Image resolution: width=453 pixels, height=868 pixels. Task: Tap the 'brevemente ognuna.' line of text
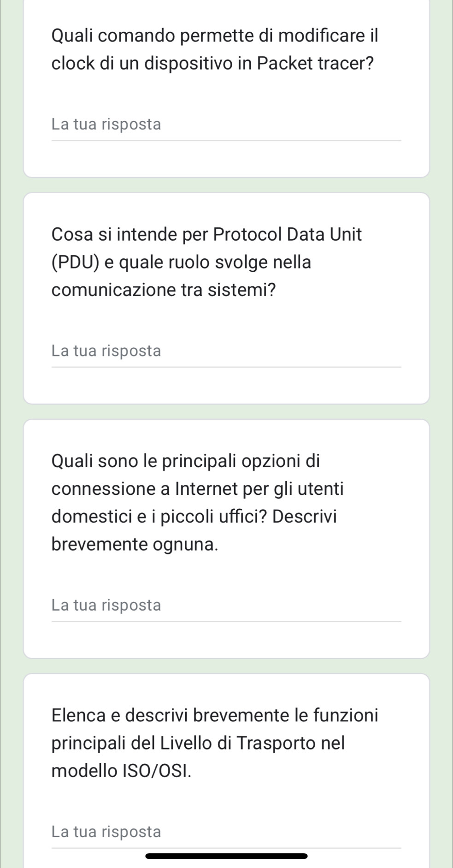(135, 544)
